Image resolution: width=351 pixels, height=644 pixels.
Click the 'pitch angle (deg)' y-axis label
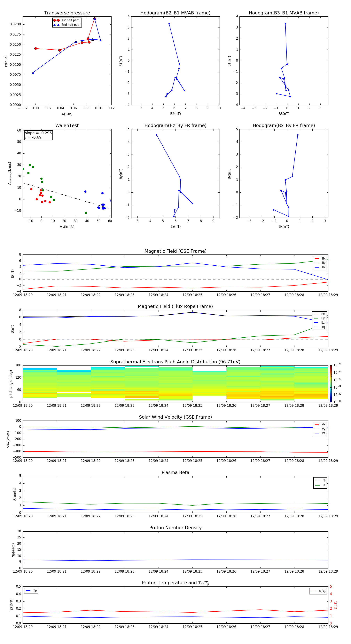tap(11, 383)
